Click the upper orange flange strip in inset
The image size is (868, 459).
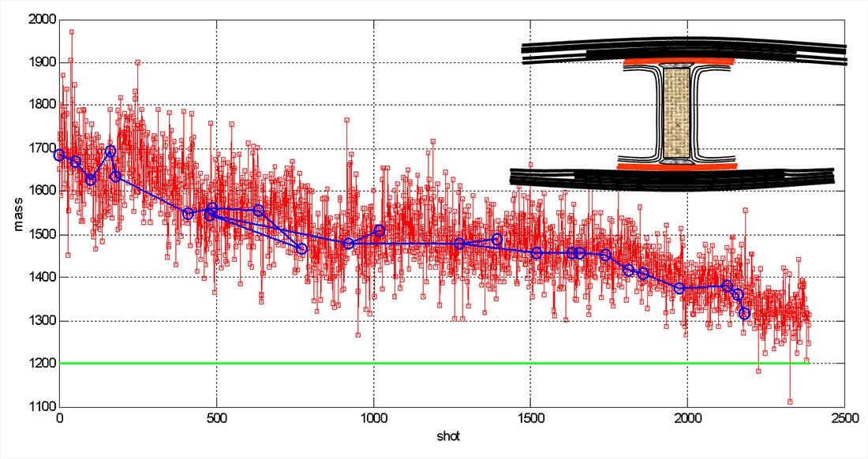(679, 62)
